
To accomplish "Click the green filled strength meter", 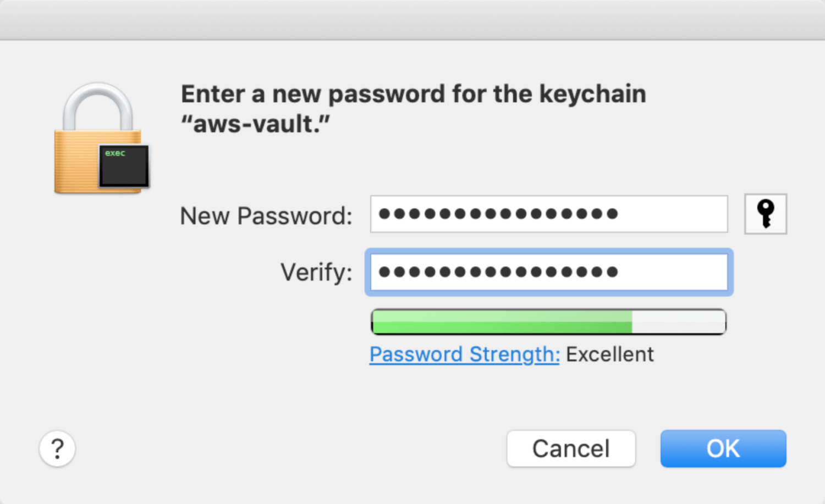I will [502, 322].
